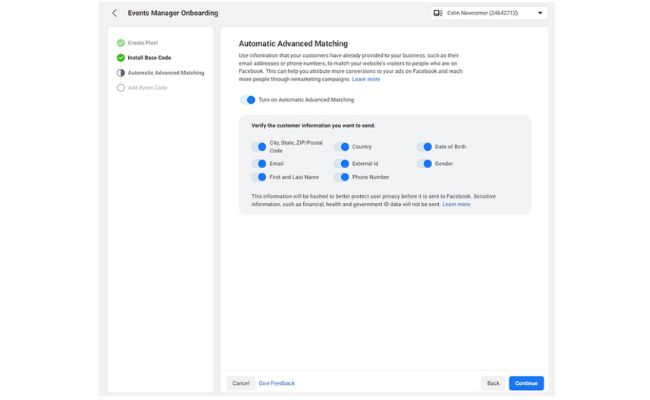Turn off First and Last Name toggle
This screenshot has height=400, width=650.
(259, 177)
